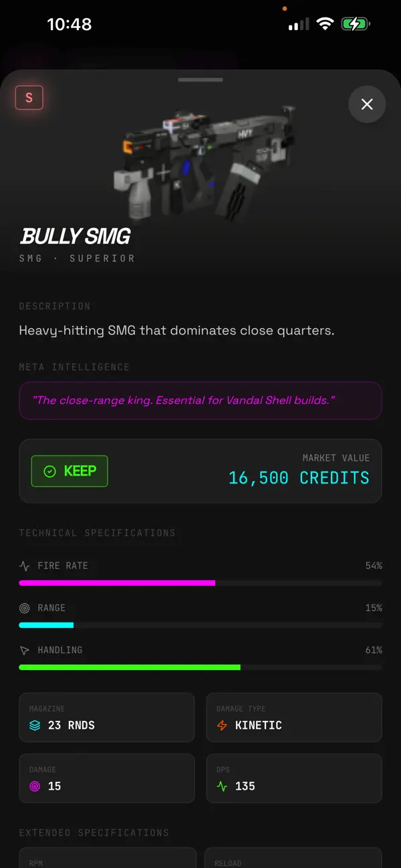This screenshot has height=868, width=401.
Task: Tap the green KEEP button
Action: [70, 471]
